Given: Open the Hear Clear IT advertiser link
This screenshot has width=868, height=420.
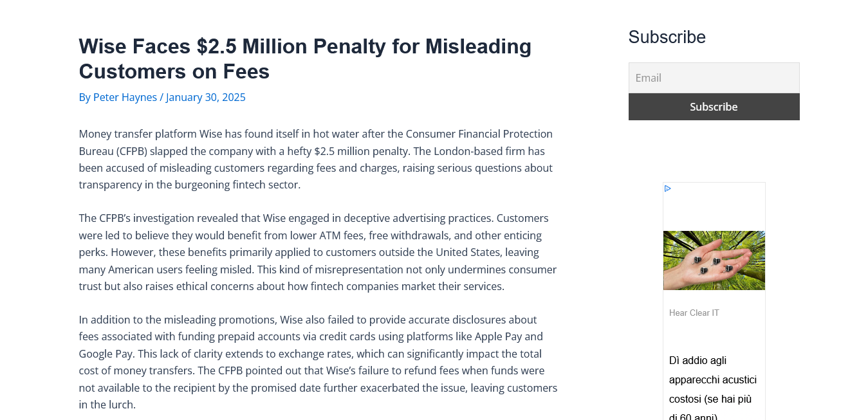Looking at the screenshot, I should click(694, 313).
